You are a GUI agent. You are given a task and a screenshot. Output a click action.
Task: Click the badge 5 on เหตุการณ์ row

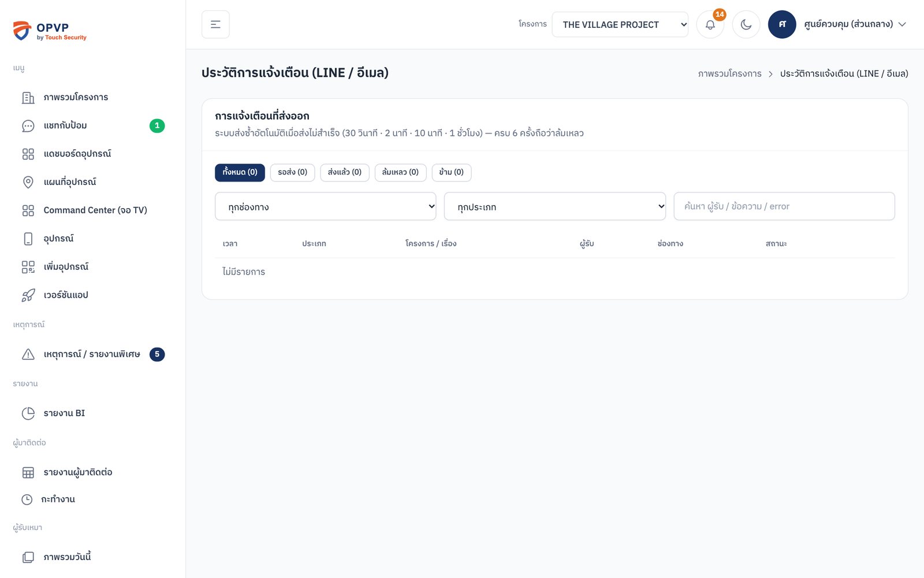coord(157,354)
